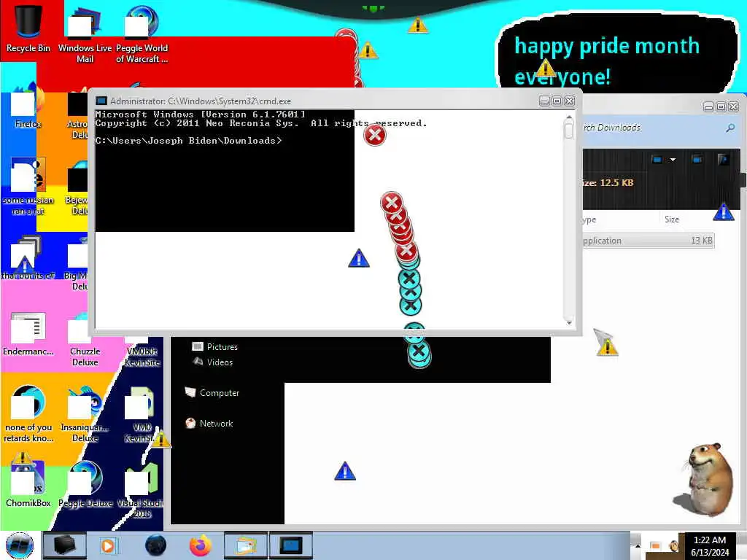This screenshot has width=747, height=560.
Task: Click the search magnifier in the Downloads window
Action: point(730,128)
